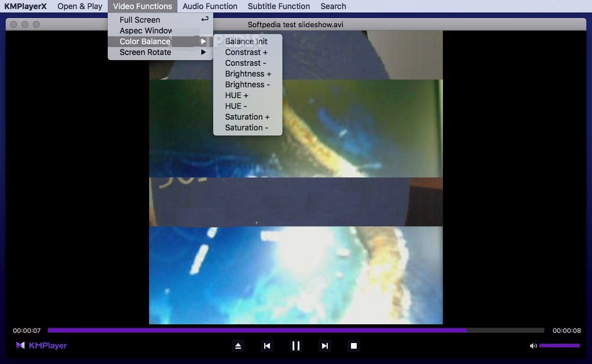The width and height of the screenshot is (592, 364).
Task: Increase contrast with Constrast +
Action: coord(248,52)
